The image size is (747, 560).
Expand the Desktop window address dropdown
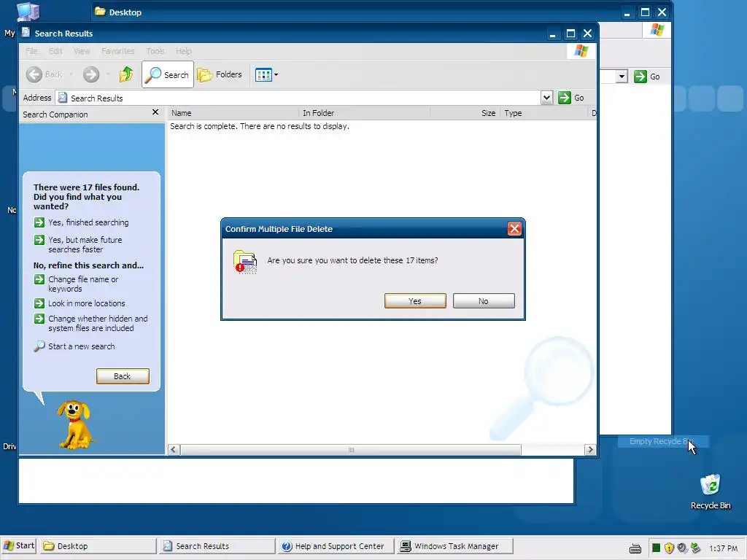tap(622, 77)
